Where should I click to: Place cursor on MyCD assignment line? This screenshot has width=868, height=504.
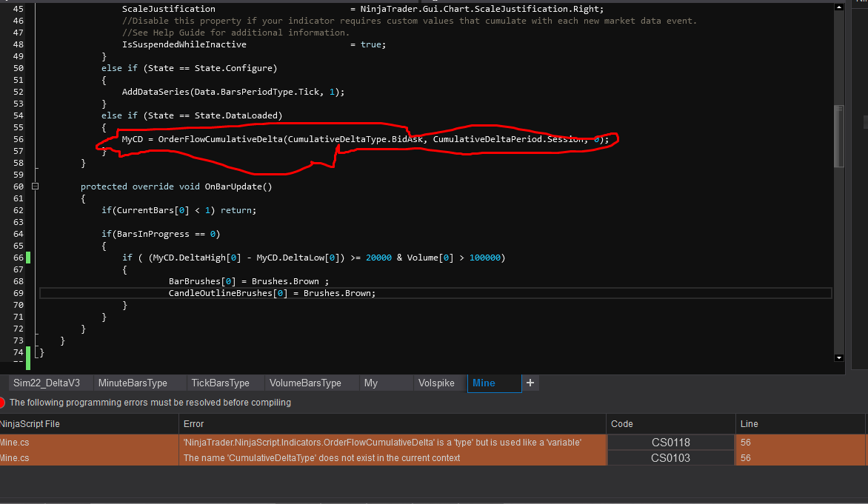pos(365,139)
